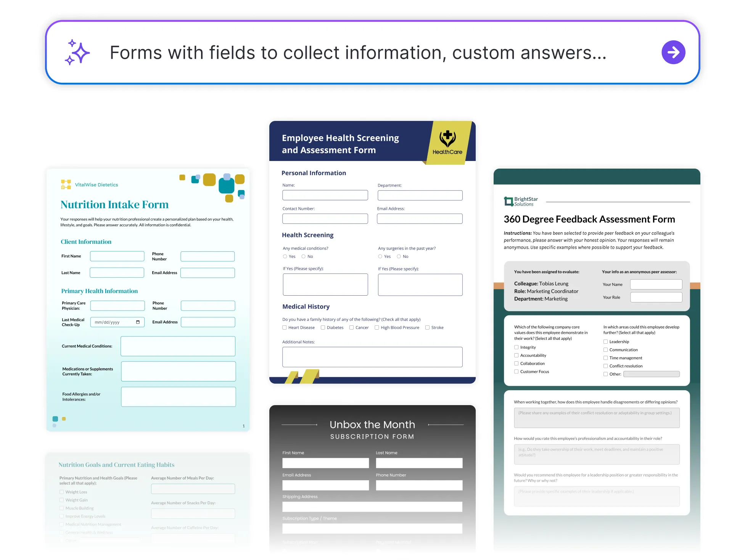
Task: Check the Heart Disease checkbox
Action: pos(285,328)
